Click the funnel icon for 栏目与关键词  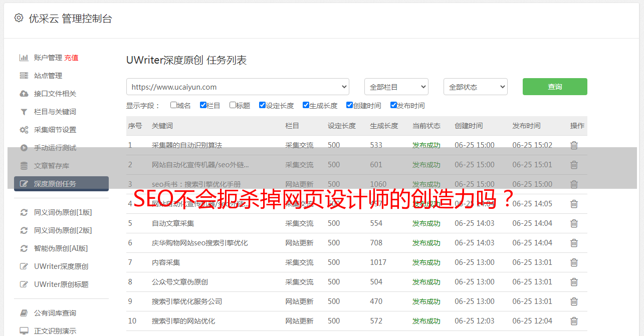[24, 112]
